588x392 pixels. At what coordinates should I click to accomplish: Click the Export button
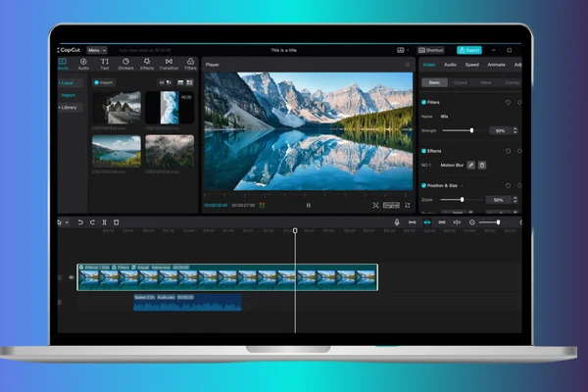point(469,50)
